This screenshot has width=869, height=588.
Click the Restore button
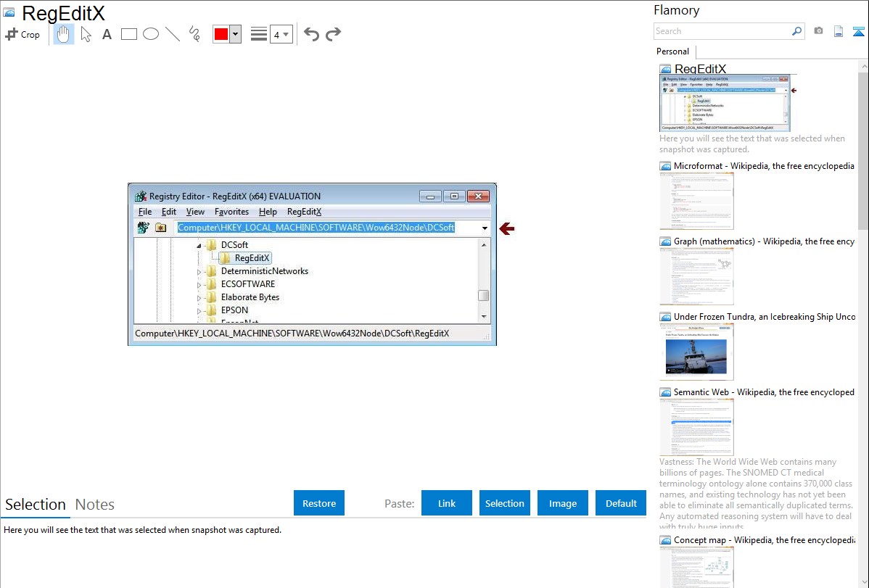(319, 503)
